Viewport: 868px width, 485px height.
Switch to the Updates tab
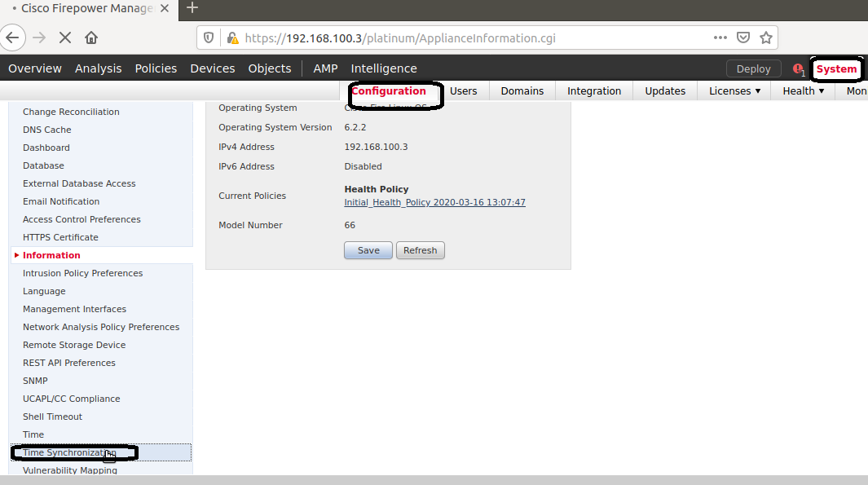(x=665, y=90)
